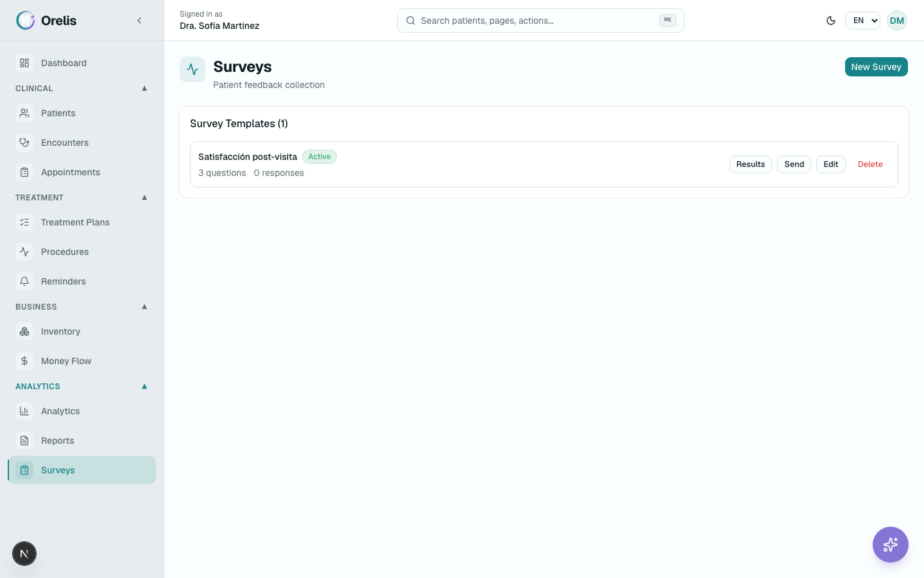Go to Reports
This screenshot has width=924, height=578.
(x=82, y=441)
